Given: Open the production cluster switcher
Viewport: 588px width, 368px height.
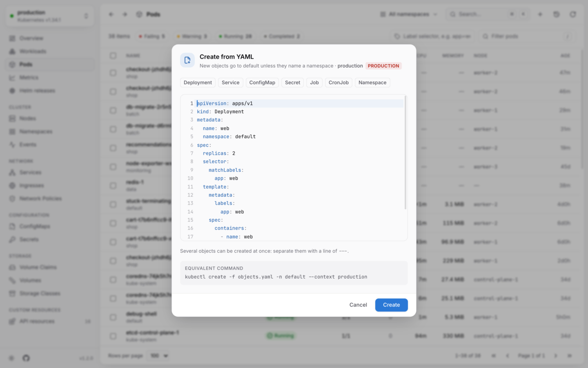Looking at the screenshot, I should pyautogui.click(x=49, y=16).
